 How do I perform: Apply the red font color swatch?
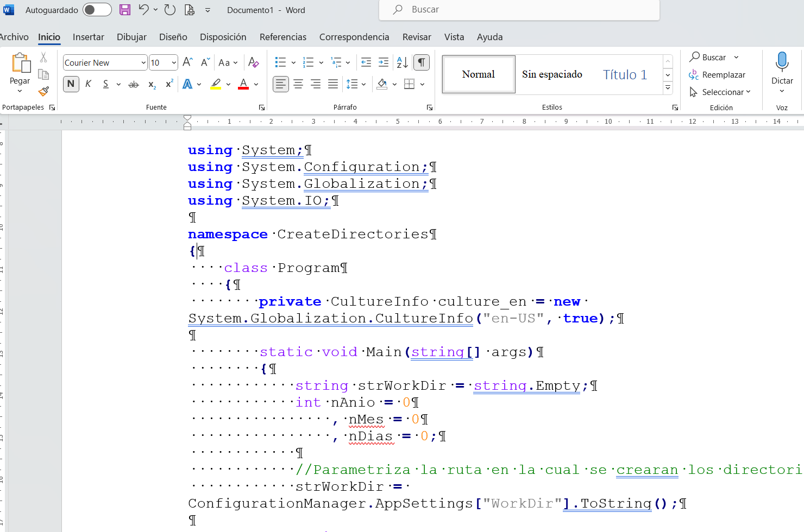pyautogui.click(x=243, y=84)
